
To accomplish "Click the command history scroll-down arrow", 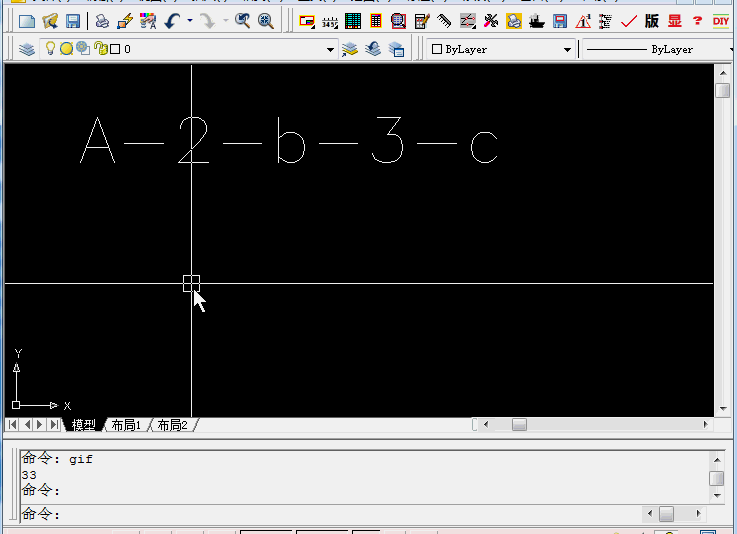I will (716, 495).
